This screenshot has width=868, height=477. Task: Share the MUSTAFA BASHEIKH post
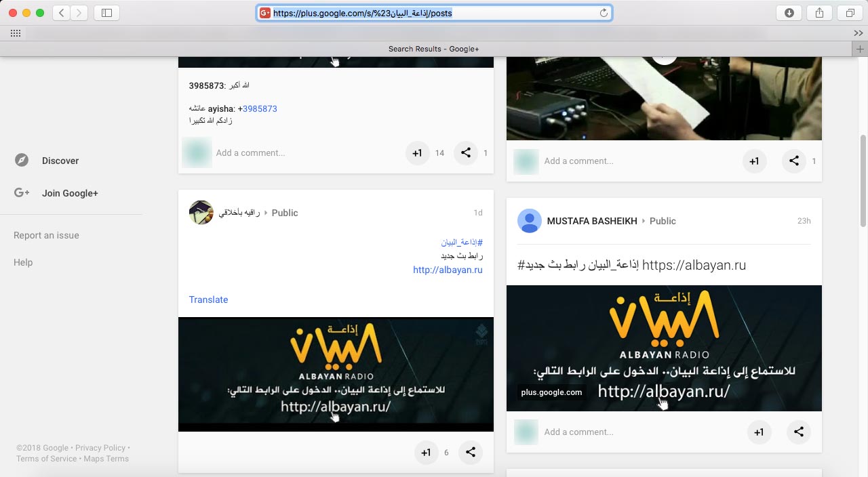tap(799, 432)
